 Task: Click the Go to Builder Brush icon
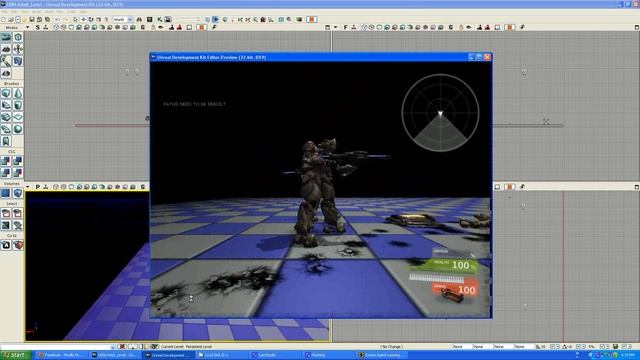[x=18, y=245]
